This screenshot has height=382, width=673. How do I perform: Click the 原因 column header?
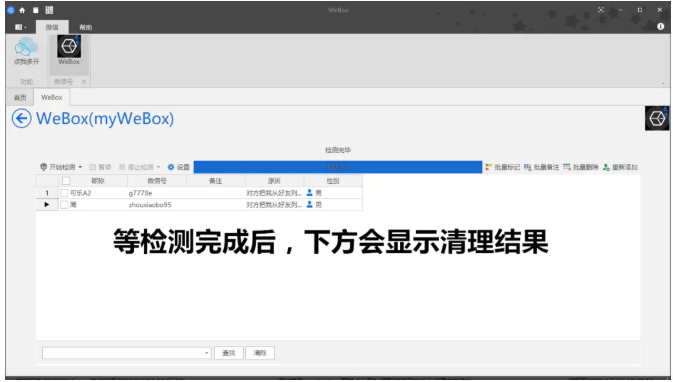coord(274,181)
